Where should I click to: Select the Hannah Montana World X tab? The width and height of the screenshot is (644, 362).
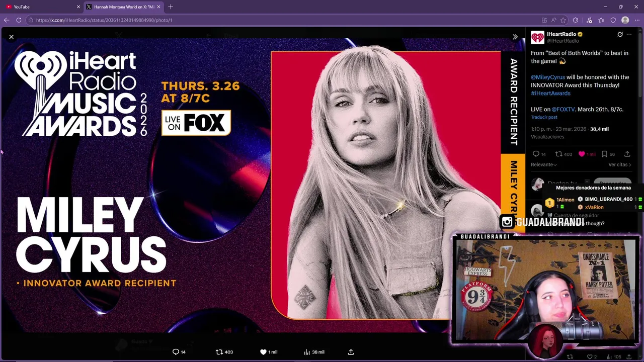tap(124, 7)
